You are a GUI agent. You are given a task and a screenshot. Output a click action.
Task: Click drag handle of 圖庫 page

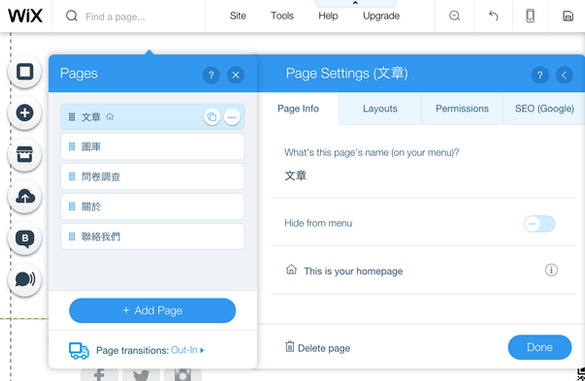tap(72, 147)
